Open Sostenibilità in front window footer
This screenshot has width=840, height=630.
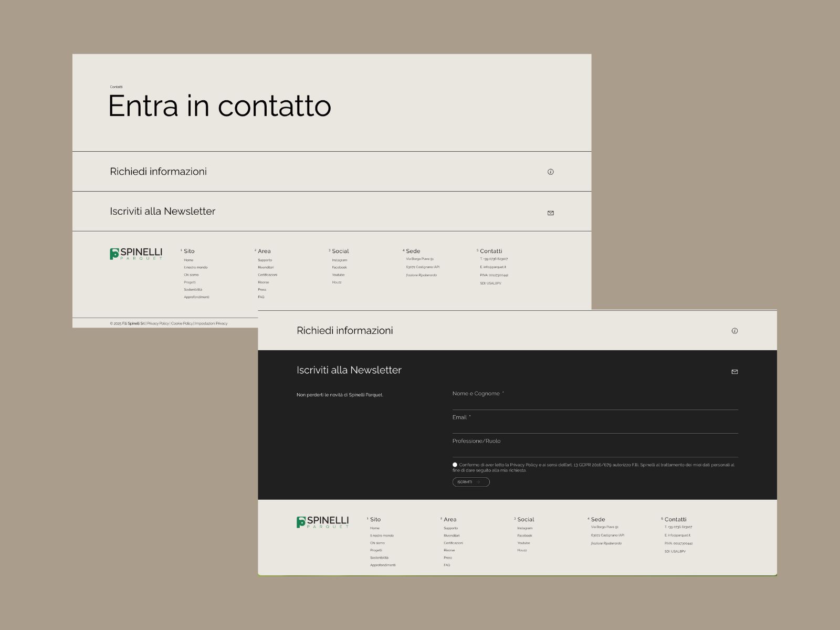pos(379,558)
